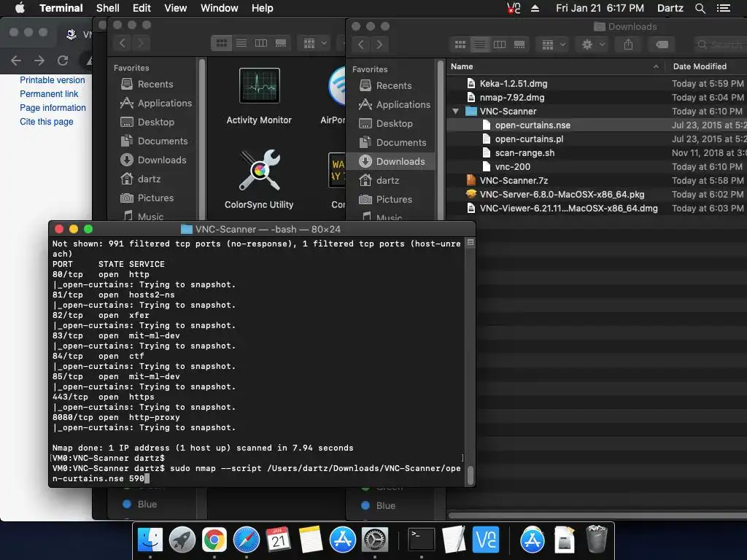
Task: Open Action gear dropdown in Downloads window
Action: coord(592,44)
